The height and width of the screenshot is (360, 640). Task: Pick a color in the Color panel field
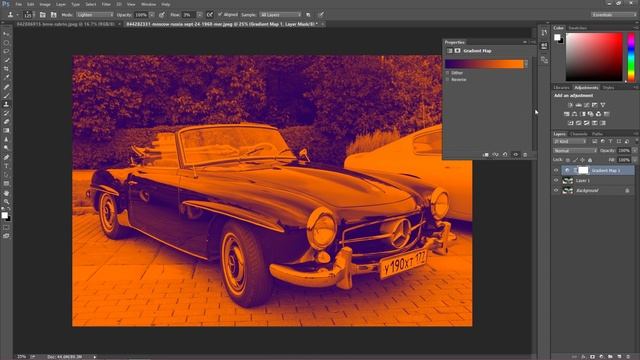594,57
